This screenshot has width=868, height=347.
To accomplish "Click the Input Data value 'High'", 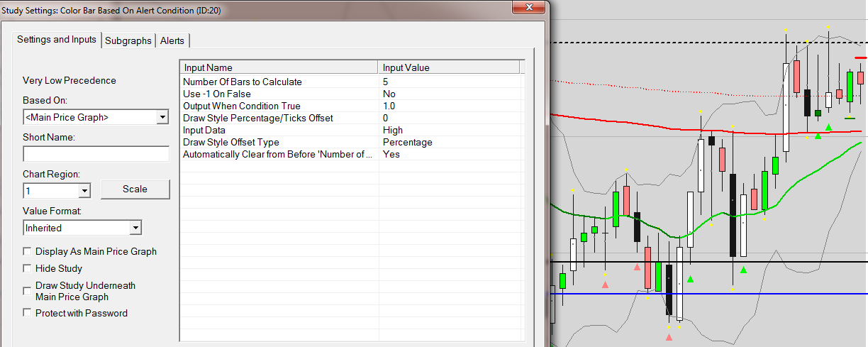I will [x=393, y=130].
